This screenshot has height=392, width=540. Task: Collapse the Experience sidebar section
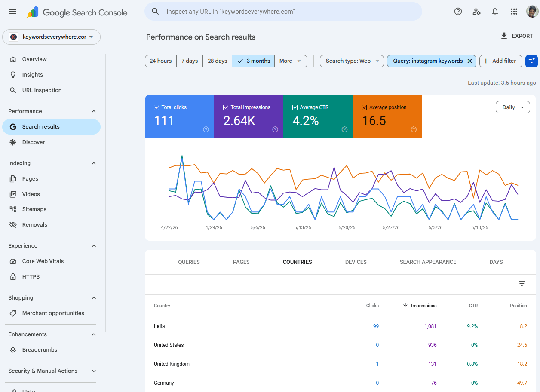(x=94, y=246)
